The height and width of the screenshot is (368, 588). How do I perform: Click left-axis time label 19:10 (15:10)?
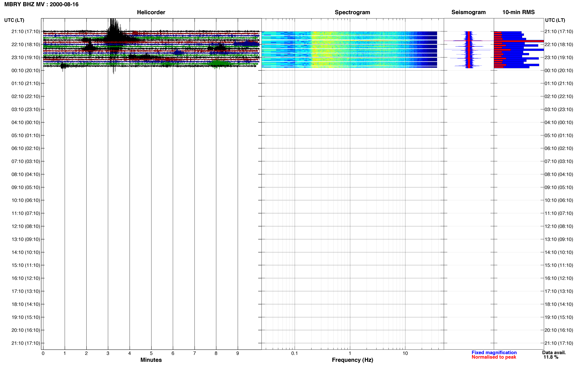pos(26,317)
